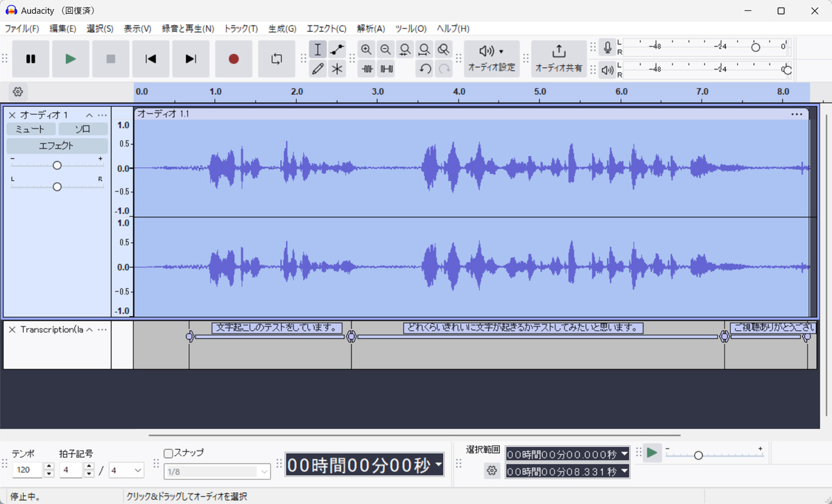Open オーディオ 1 track options menu
The height and width of the screenshot is (504, 832).
(102, 115)
